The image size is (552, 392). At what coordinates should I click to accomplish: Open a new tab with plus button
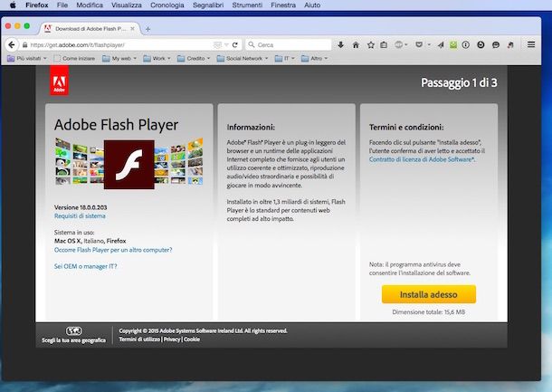coord(148,29)
